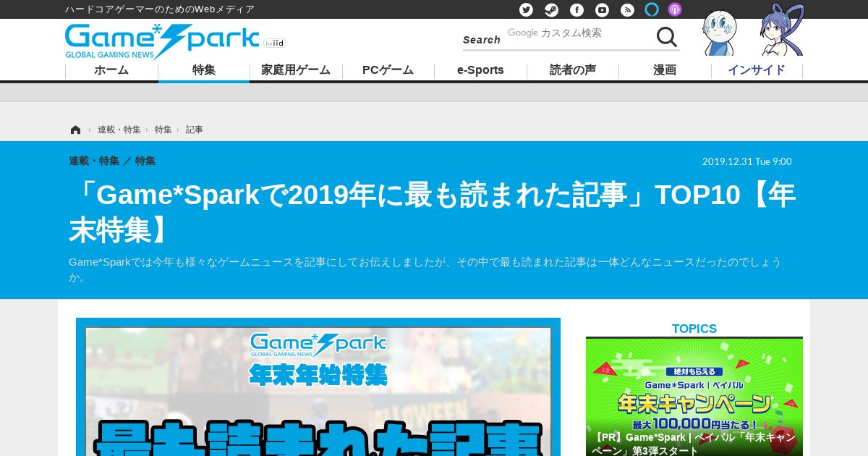This screenshot has height=456, width=868.
Task: Open the 家庭用ゲーム navigation tab
Action: [x=296, y=70]
